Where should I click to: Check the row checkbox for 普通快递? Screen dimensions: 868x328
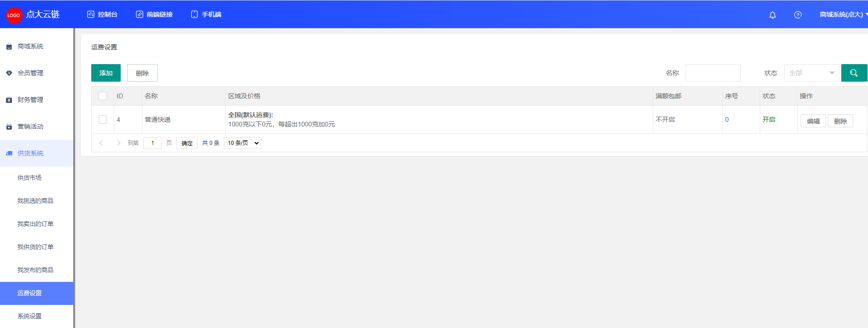point(103,119)
